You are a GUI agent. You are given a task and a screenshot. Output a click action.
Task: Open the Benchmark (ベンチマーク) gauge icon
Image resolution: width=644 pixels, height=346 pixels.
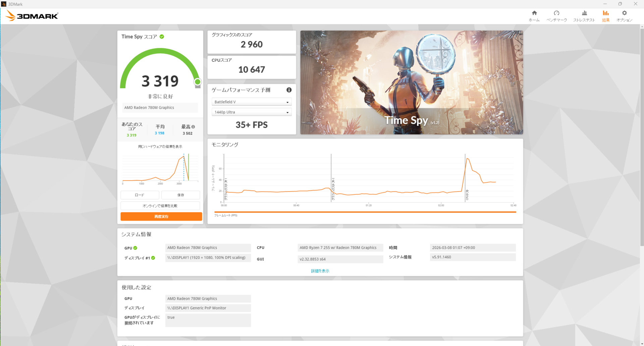(x=556, y=13)
